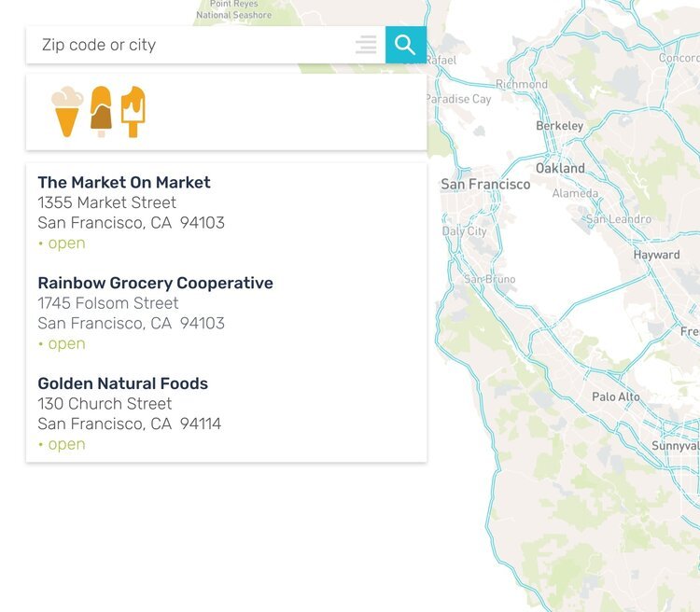Viewport: 700px width, 612px height.
Task: Click the 130 Church Street address
Action: coord(105,404)
